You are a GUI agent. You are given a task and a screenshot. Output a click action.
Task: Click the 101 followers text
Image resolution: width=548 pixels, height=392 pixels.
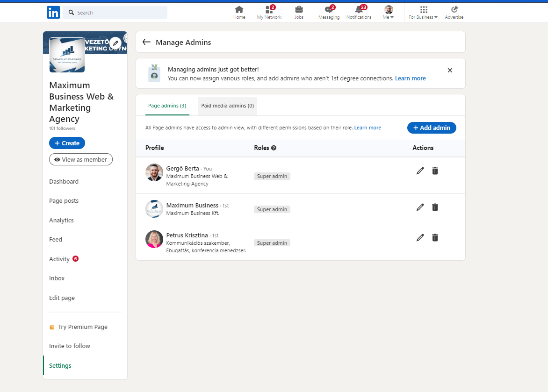pyautogui.click(x=62, y=128)
